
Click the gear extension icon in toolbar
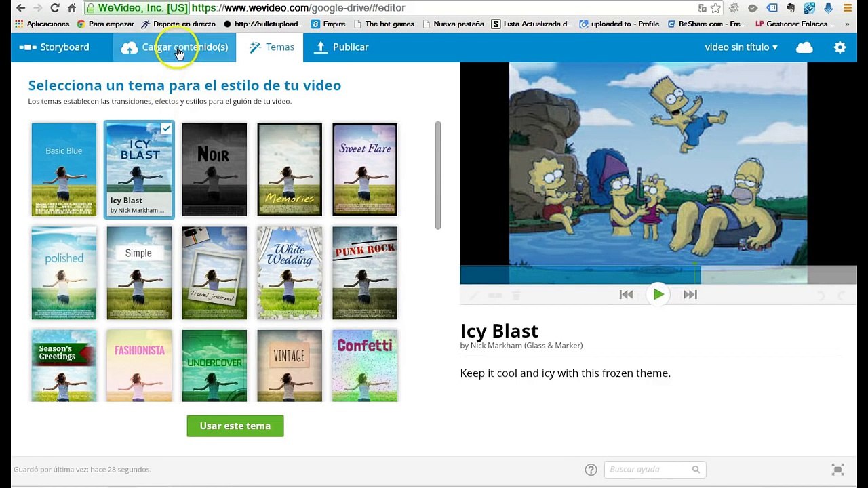(x=734, y=8)
